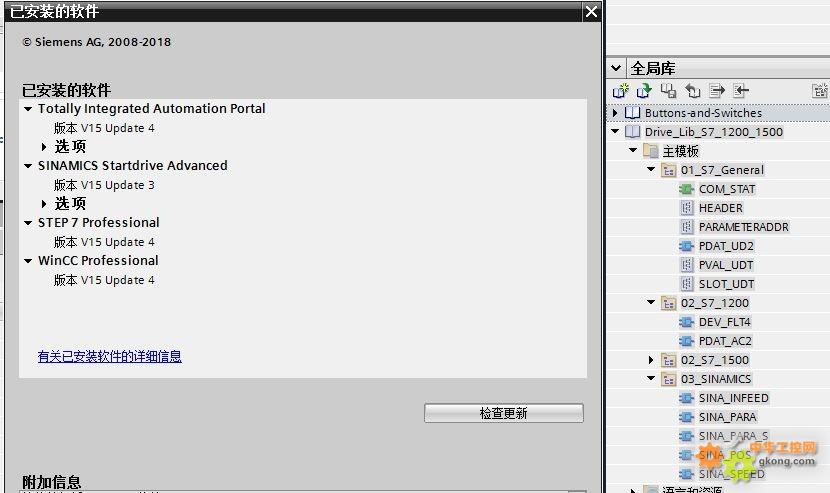Click version text under WinCC Professional
The height and width of the screenshot is (493, 830).
pos(104,280)
